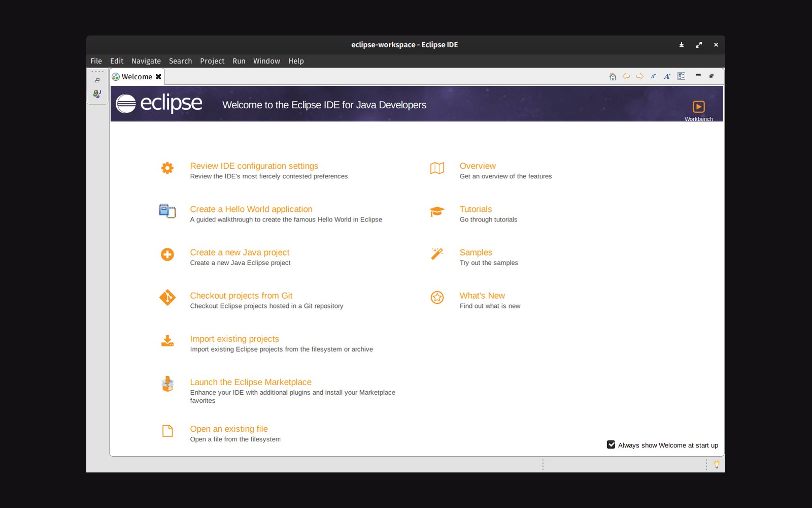Open the Edit menu
Screen dimensions: 812x508
click(117, 61)
